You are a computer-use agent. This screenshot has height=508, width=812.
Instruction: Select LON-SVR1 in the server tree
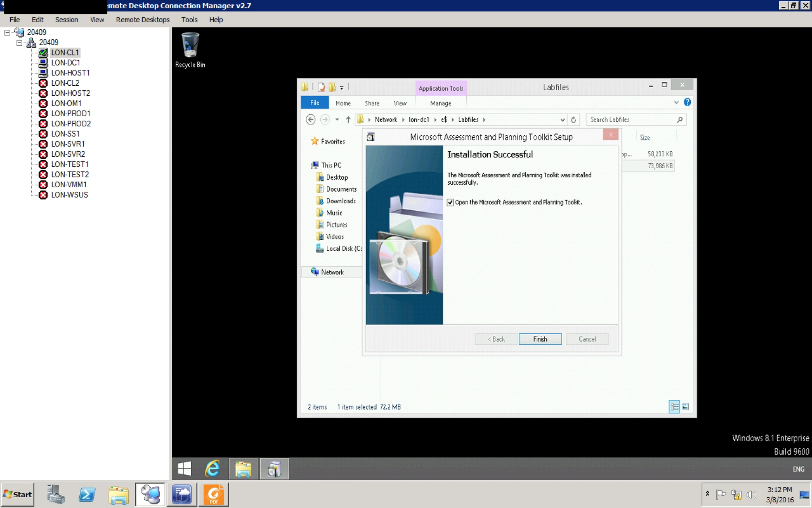[68, 144]
